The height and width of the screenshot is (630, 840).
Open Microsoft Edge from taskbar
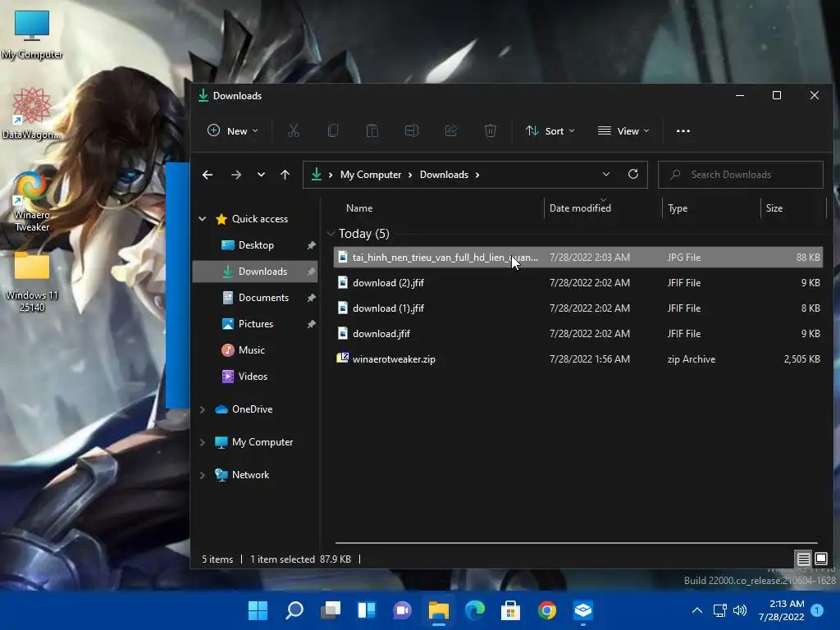pyautogui.click(x=475, y=610)
